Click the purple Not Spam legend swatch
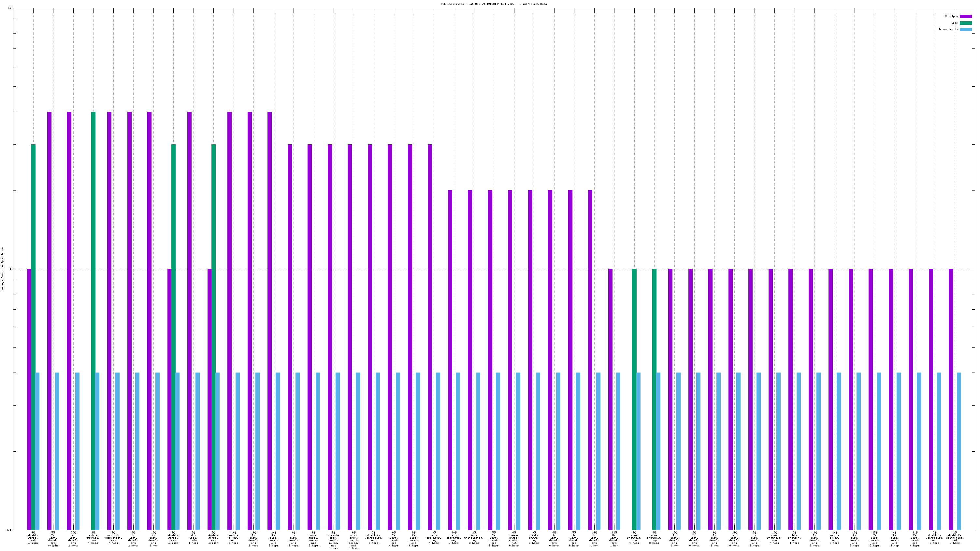This screenshot has width=980, height=551. click(x=966, y=16)
